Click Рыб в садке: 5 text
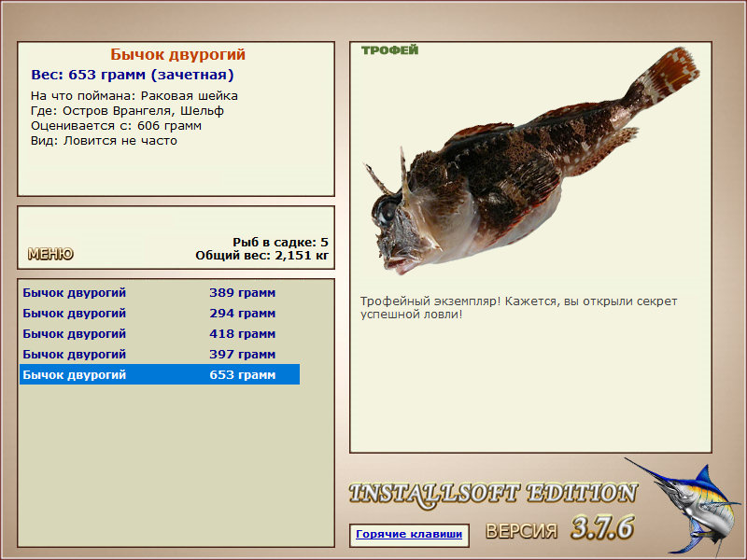The height and width of the screenshot is (560, 747). point(281,243)
